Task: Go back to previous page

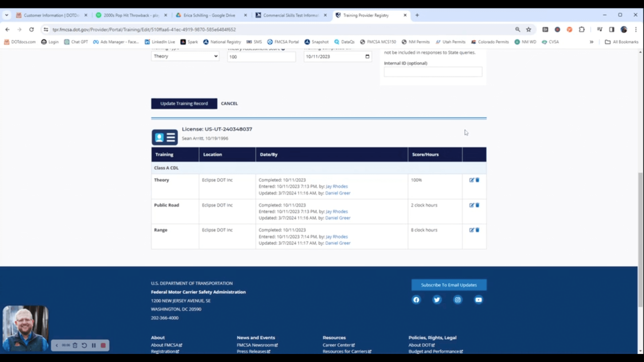Action: 7,29
